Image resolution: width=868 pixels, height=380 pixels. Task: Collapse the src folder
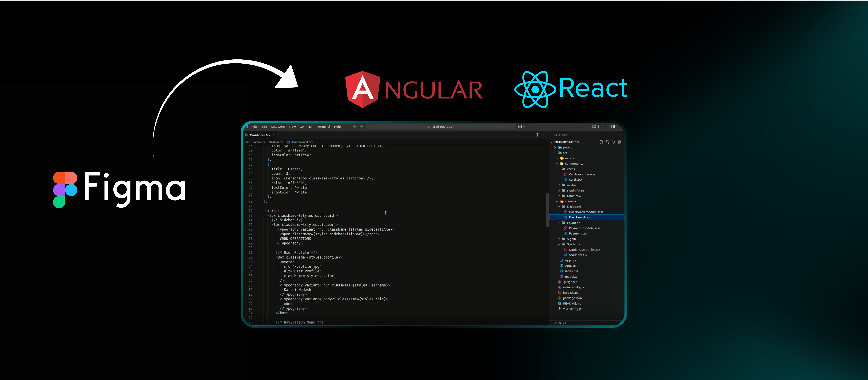click(587, 153)
